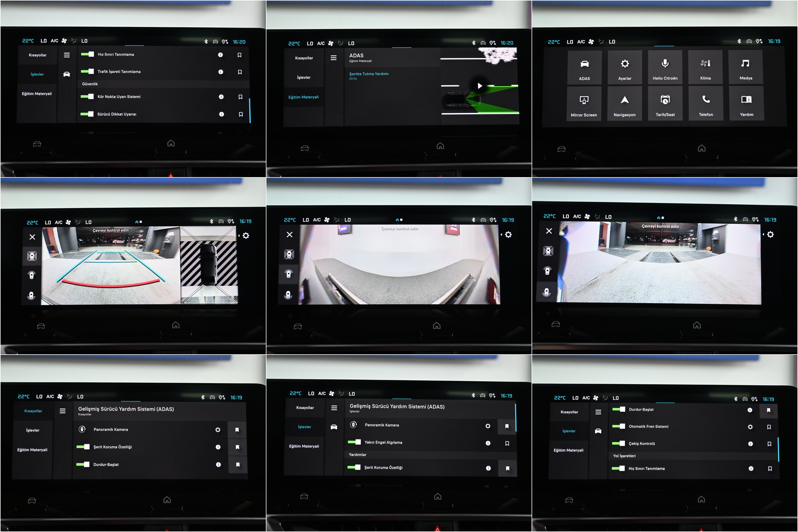Select Eğitim Materyali tab on the Çekiş Kontrolü screen

click(569, 450)
